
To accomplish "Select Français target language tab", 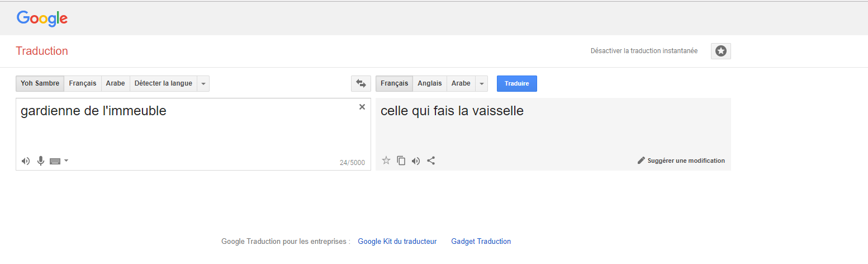I will 395,83.
